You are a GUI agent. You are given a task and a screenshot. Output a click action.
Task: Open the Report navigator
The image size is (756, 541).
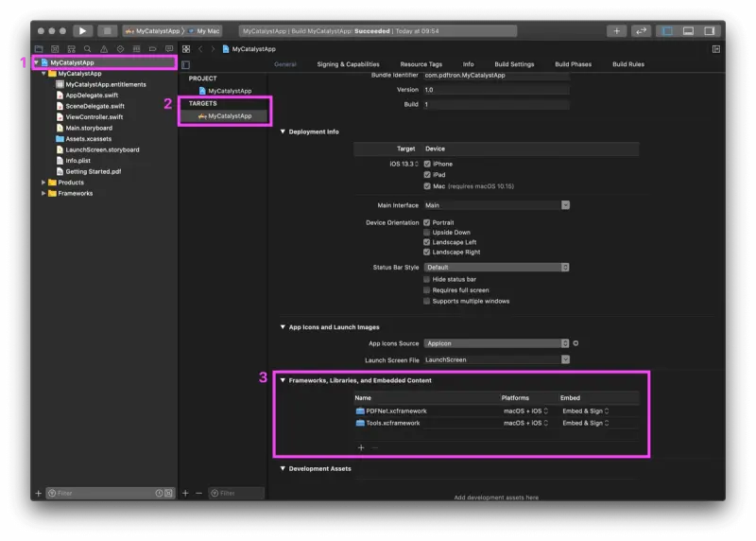[x=169, y=49]
